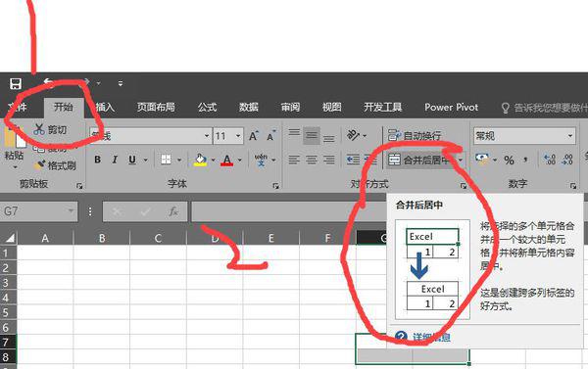Screen dimensions: 588x369
Task: Click the 自动换行 wrap text button
Action: tap(415, 135)
